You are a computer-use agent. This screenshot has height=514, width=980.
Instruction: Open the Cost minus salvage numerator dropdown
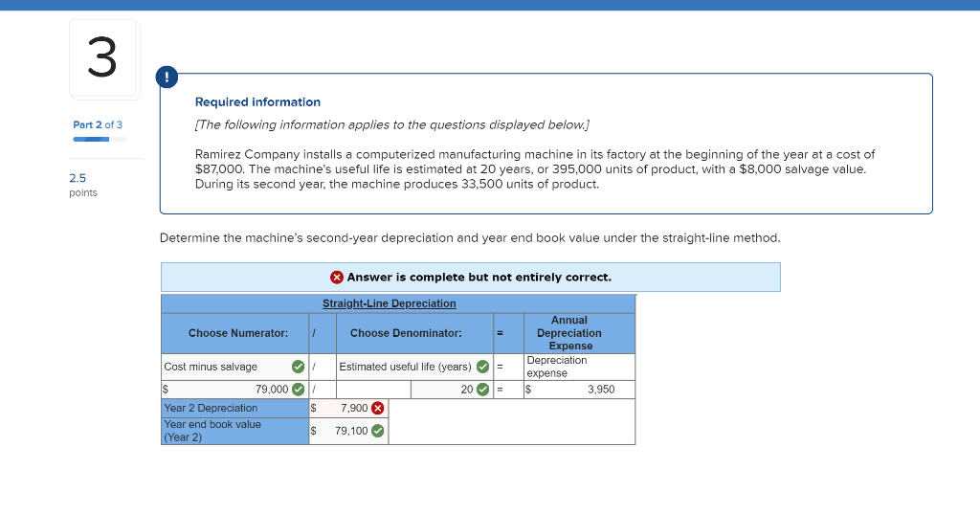235,367
